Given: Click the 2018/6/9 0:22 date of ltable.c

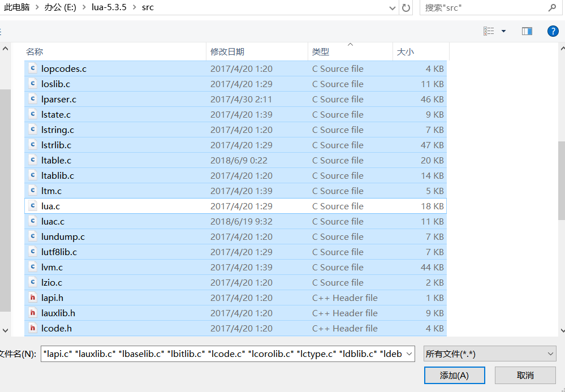Looking at the screenshot, I should tap(239, 160).
